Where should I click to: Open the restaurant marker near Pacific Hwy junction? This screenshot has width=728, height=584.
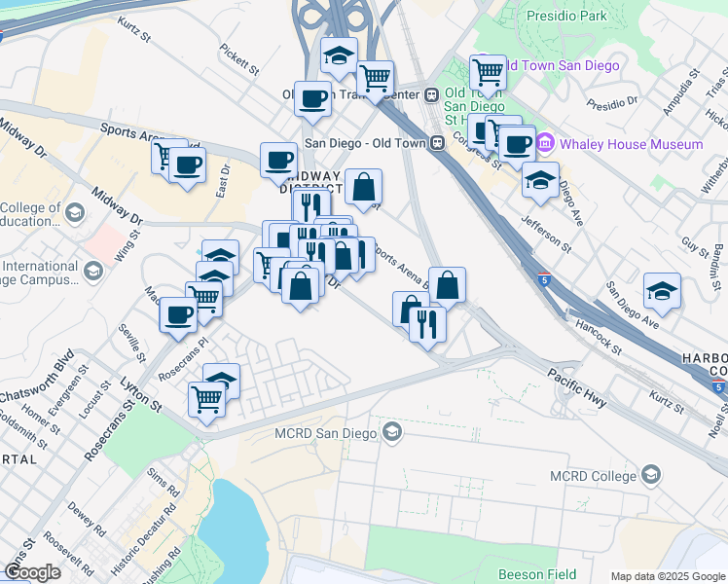click(427, 325)
